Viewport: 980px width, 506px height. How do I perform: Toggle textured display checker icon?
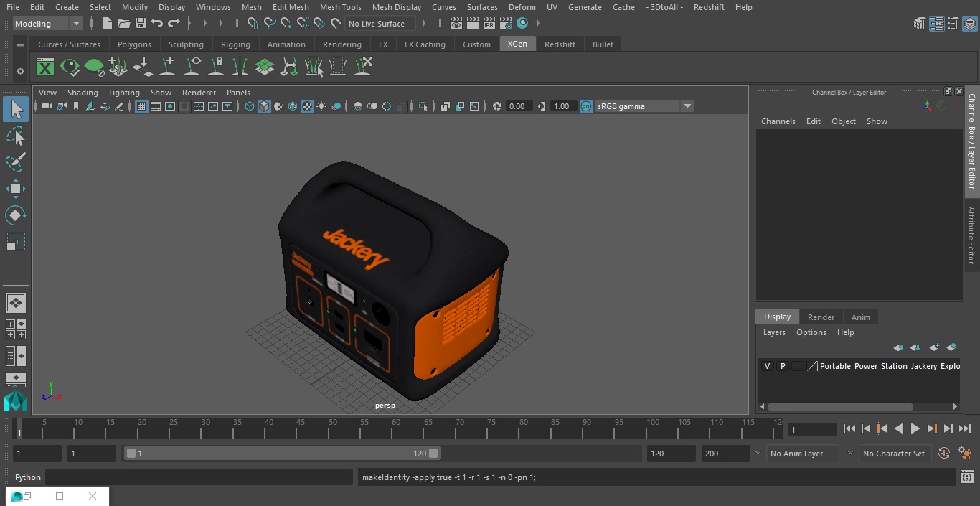[x=307, y=106]
